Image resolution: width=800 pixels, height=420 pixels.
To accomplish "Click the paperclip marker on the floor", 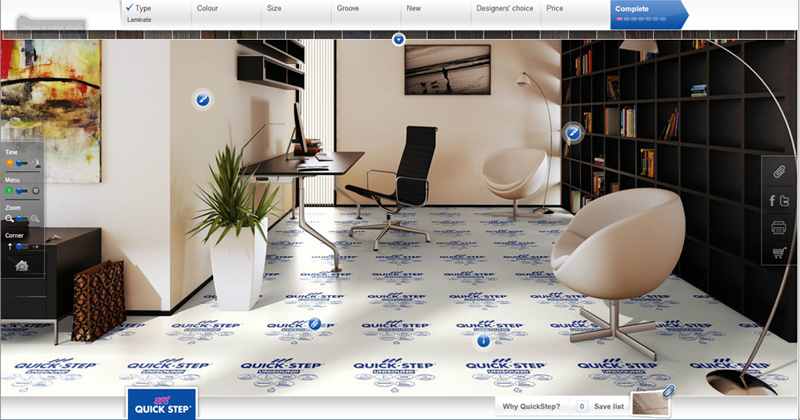I will (x=315, y=324).
